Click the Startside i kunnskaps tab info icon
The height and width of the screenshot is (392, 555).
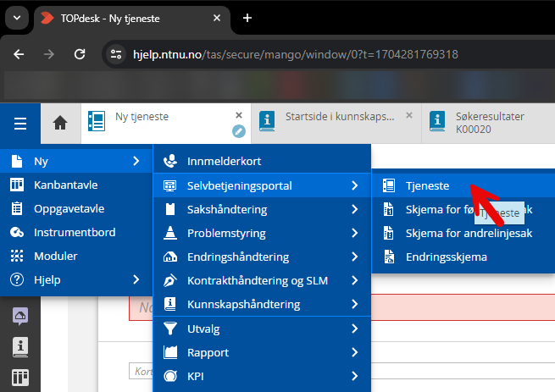click(267, 121)
